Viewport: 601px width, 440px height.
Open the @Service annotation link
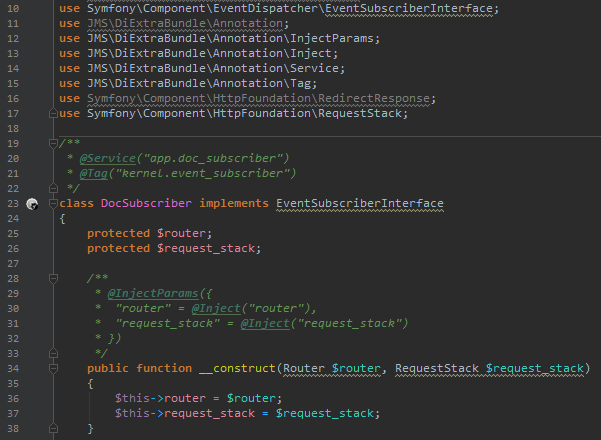click(108, 158)
